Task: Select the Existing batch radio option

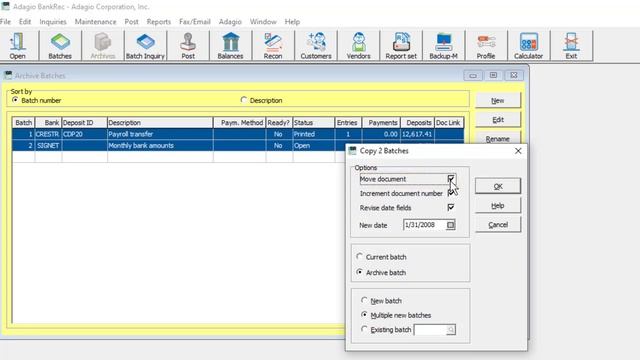Action: click(x=364, y=329)
